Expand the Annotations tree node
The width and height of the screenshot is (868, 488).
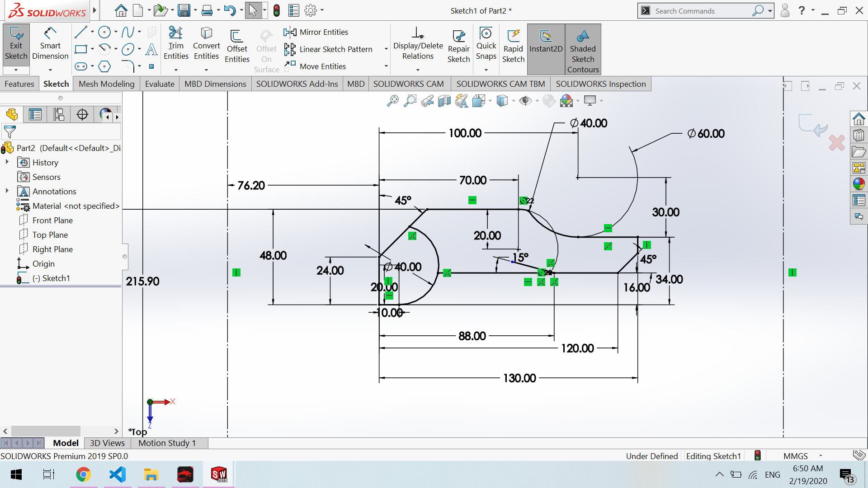tap(7, 191)
